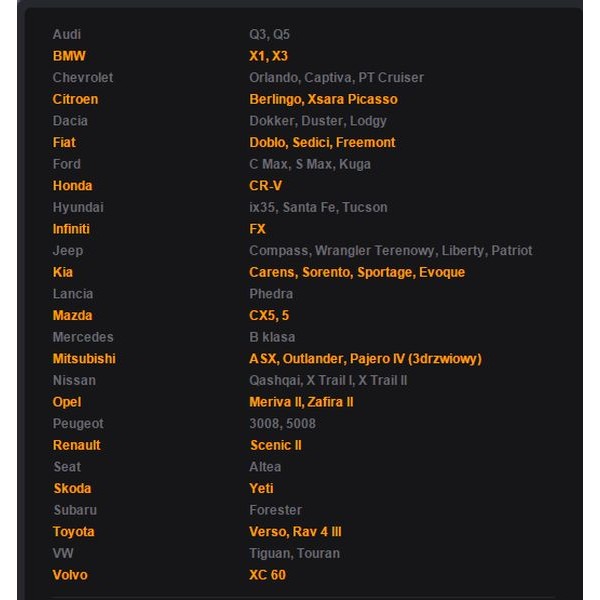
Task: Click 'Tiguan, Touran' models text
Action: click(294, 553)
